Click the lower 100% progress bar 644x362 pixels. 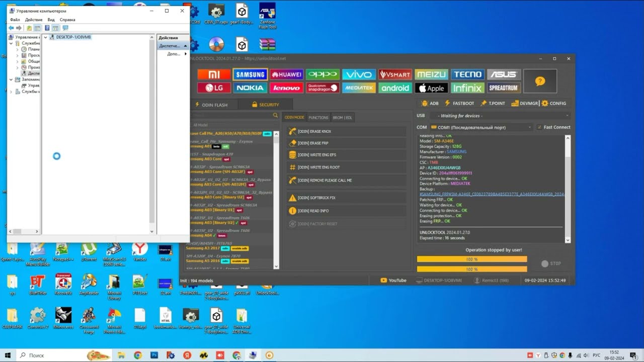(472, 269)
